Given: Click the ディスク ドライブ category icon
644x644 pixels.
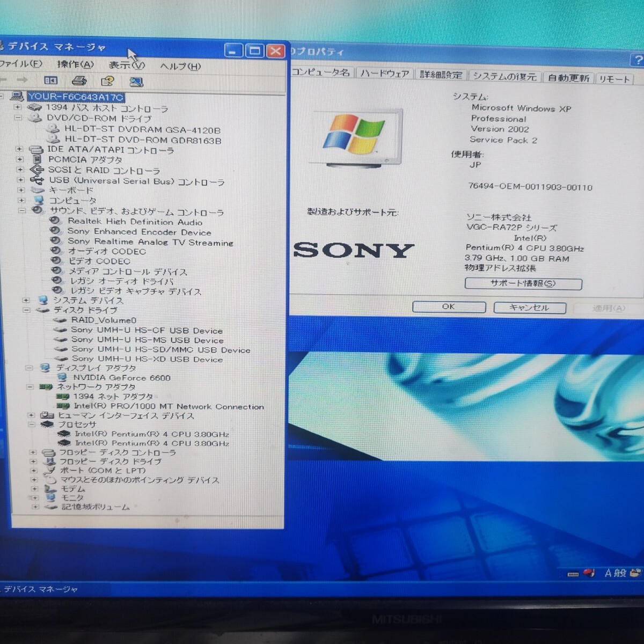Looking at the screenshot, I should click(x=42, y=310).
